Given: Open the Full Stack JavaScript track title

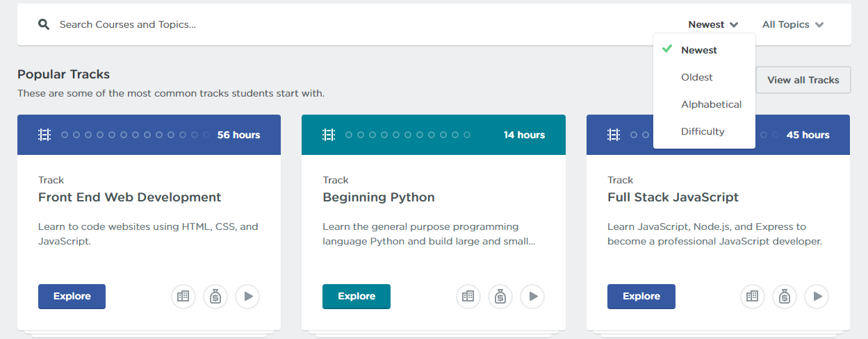Looking at the screenshot, I should 673,197.
